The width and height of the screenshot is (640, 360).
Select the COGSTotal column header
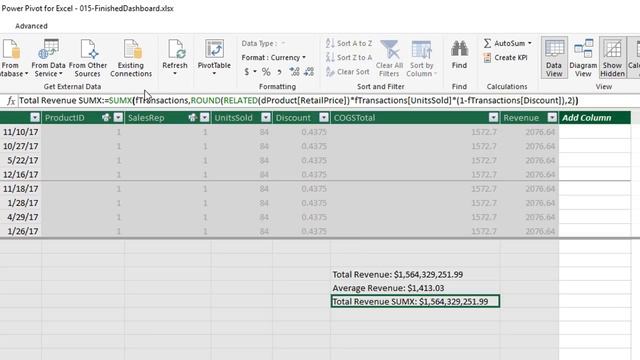415,118
